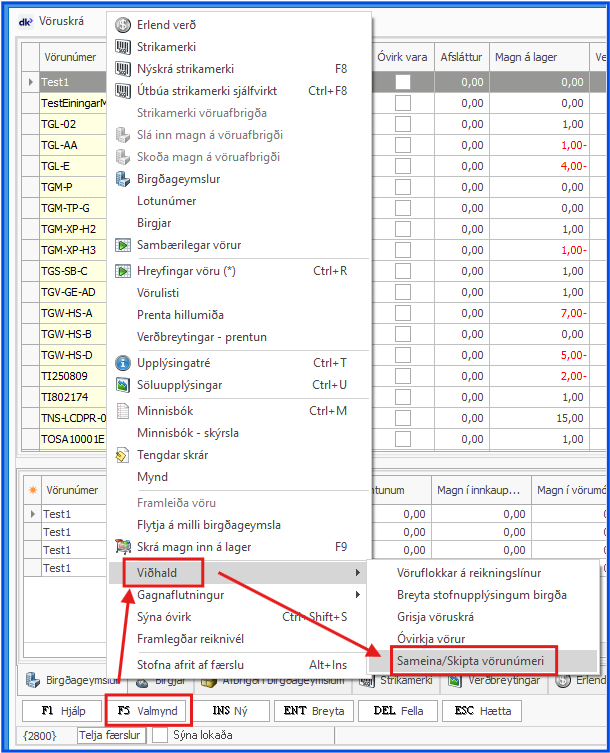Screen dimensions: 610x753
Task: Enable the Sýna lokaða checkbox
Action: click(x=160, y=735)
